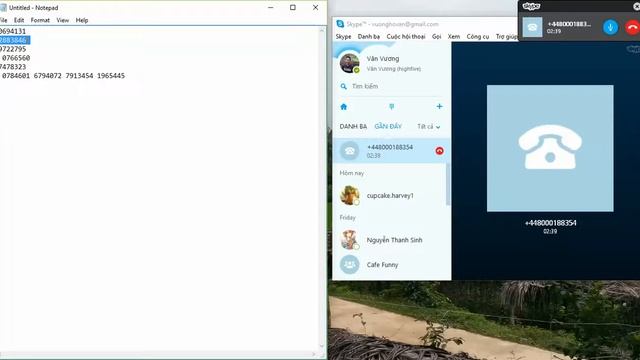
Task: Open Notepad's Format menu
Action: (40, 20)
